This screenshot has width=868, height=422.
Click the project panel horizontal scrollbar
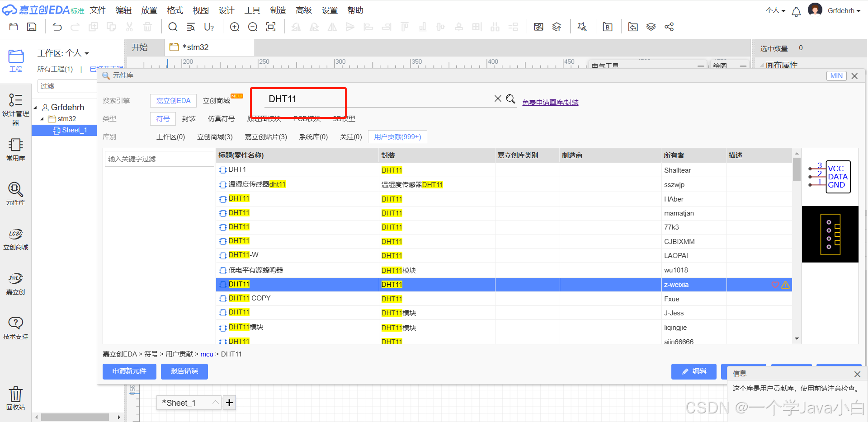click(x=75, y=417)
